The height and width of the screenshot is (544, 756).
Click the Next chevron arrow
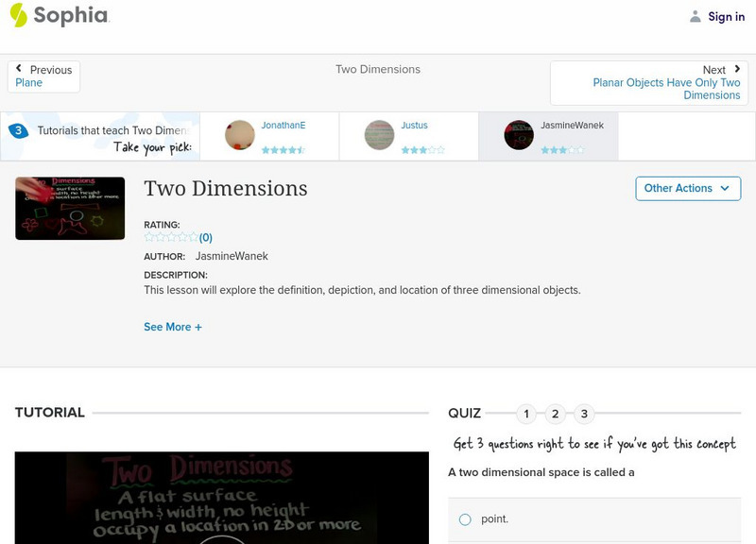[736, 69]
